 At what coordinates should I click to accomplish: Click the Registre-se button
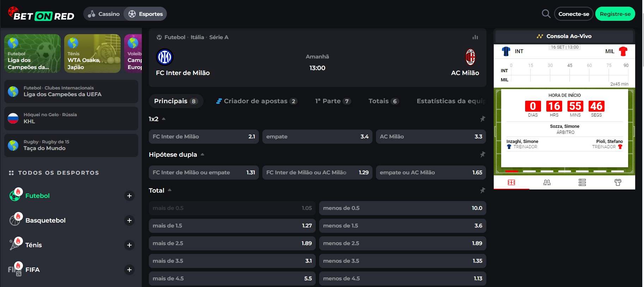[x=615, y=14]
